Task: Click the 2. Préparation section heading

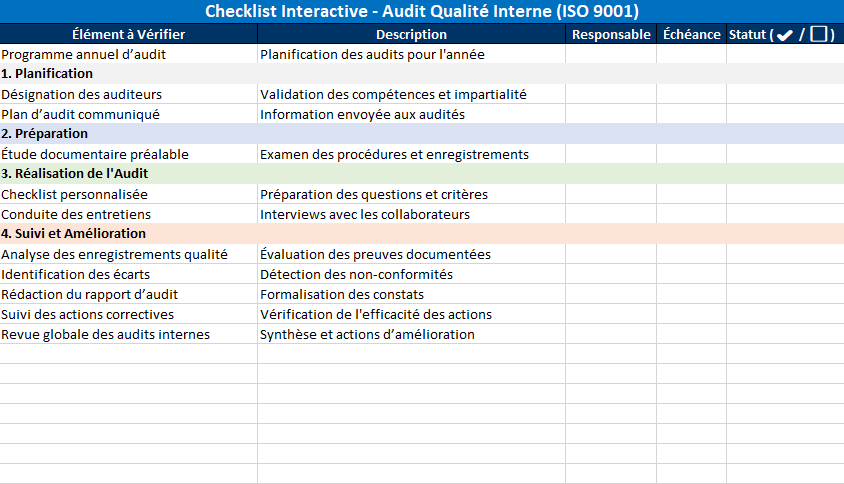Action: (x=45, y=134)
